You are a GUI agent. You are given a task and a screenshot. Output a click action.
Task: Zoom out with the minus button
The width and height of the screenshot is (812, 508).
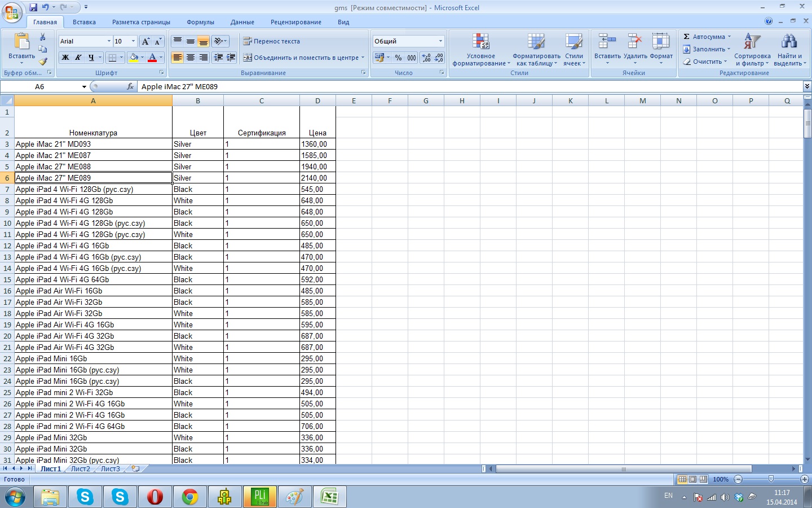[738, 479]
